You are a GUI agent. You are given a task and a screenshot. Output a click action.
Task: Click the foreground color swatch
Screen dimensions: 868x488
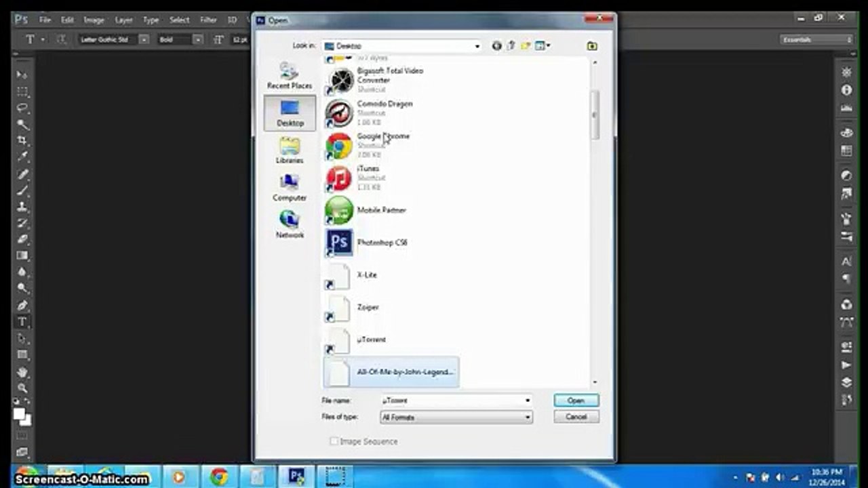(x=19, y=412)
